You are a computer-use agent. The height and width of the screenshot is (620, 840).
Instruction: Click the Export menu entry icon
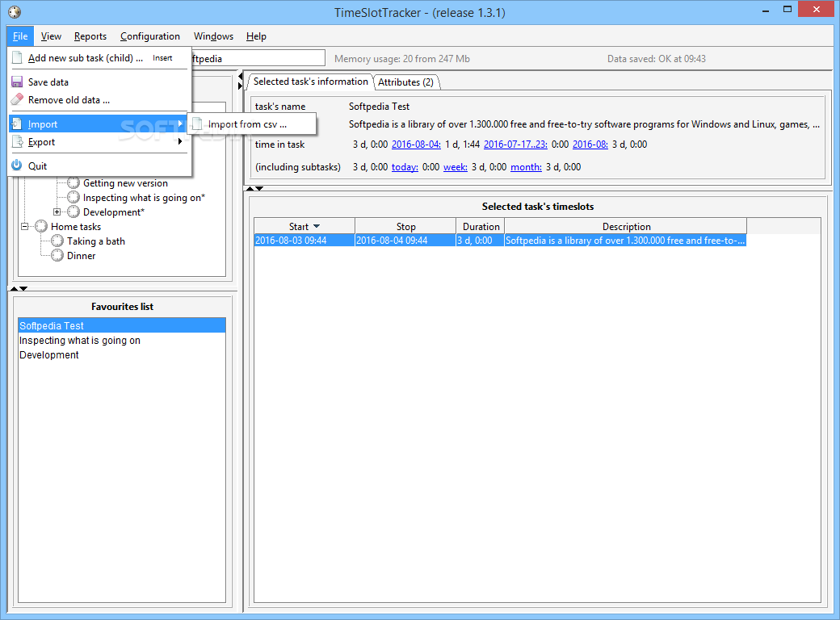pos(18,142)
